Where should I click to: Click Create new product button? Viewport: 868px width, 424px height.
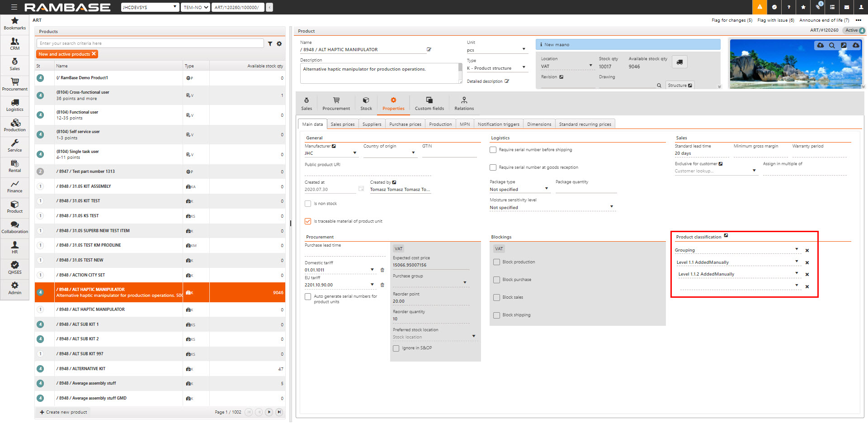[63, 412]
